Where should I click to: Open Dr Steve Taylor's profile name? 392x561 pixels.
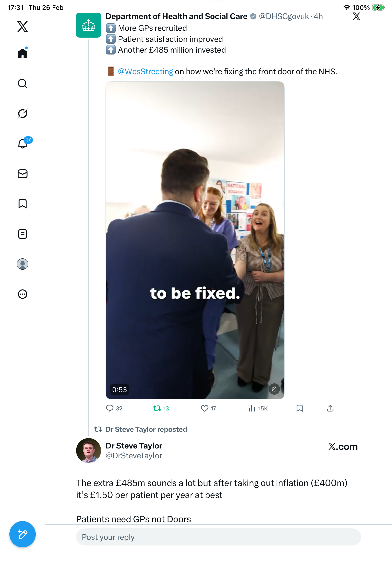click(134, 446)
